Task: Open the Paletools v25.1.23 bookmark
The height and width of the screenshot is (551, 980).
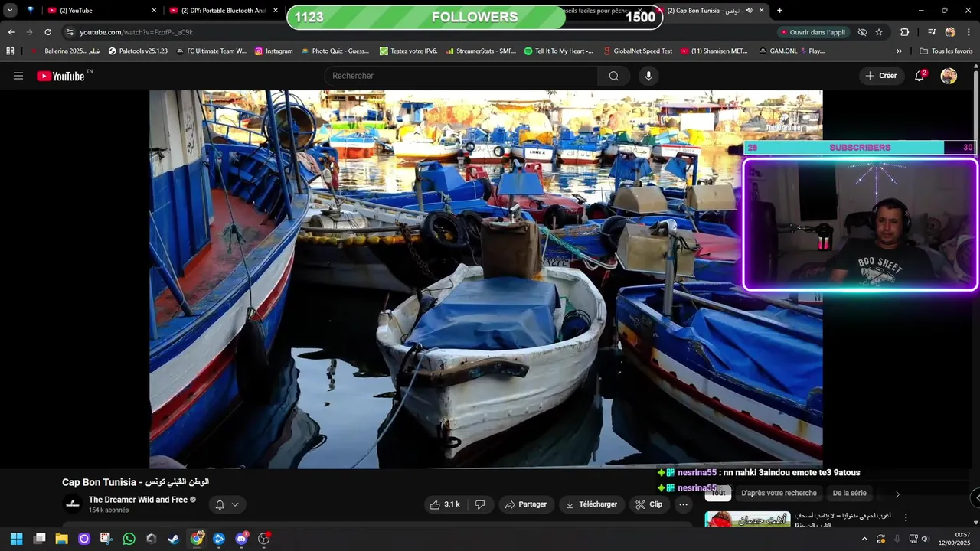Action: tap(138, 51)
